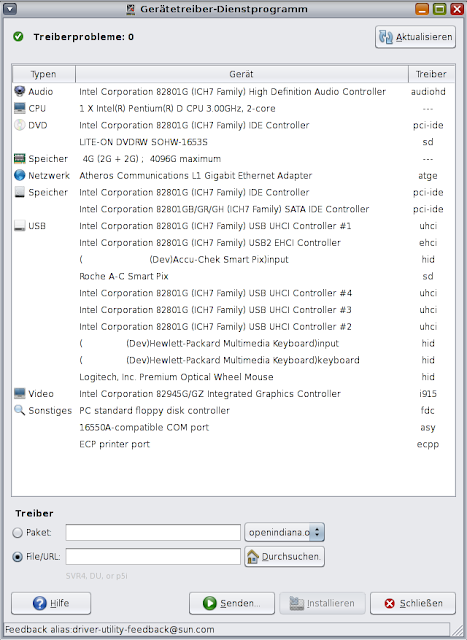Image resolution: width=467 pixels, height=640 pixels.
Task: Click the Audio speaker icon
Action: click(19, 91)
